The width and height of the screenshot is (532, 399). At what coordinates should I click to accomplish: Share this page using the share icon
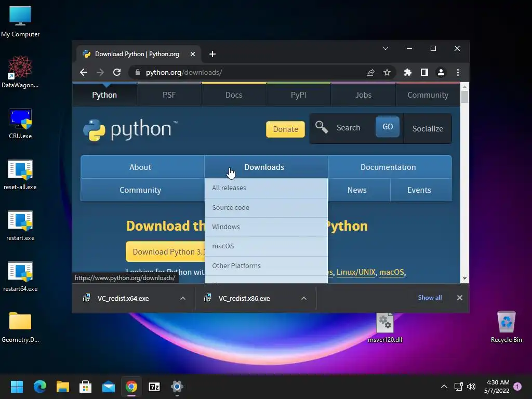click(x=370, y=72)
